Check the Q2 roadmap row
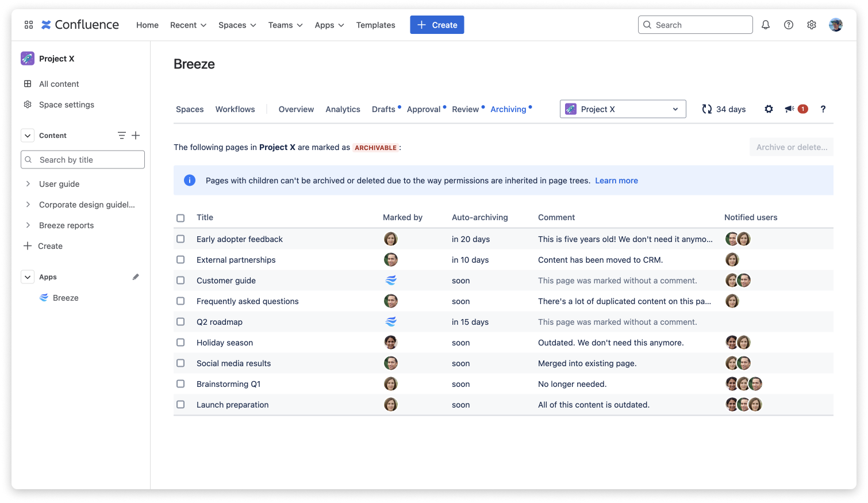868x503 pixels. click(x=180, y=322)
